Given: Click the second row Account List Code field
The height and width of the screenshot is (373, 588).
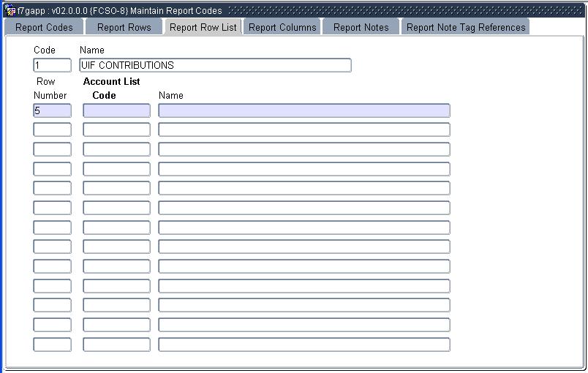Looking at the screenshot, I should (x=116, y=129).
